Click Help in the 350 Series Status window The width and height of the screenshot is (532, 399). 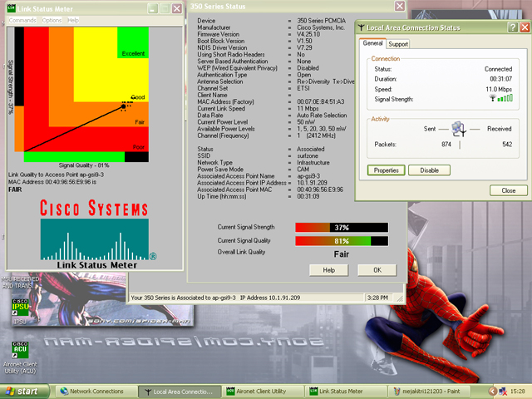point(328,269)
